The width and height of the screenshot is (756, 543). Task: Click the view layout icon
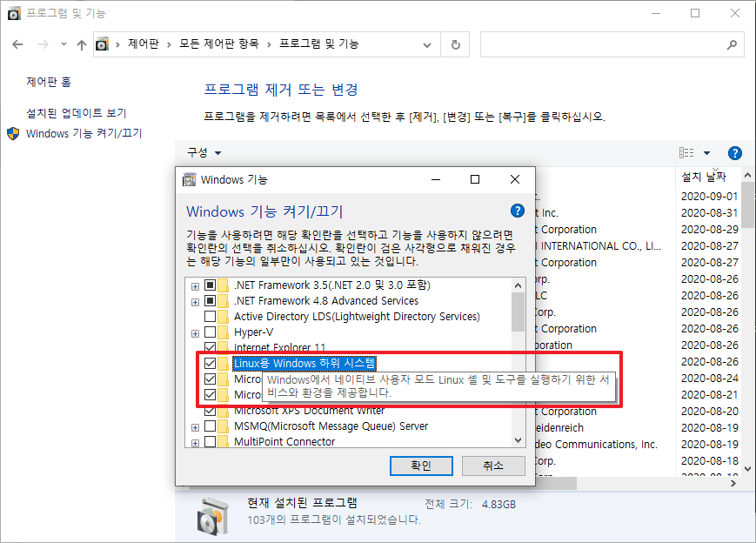coord(686,153)
